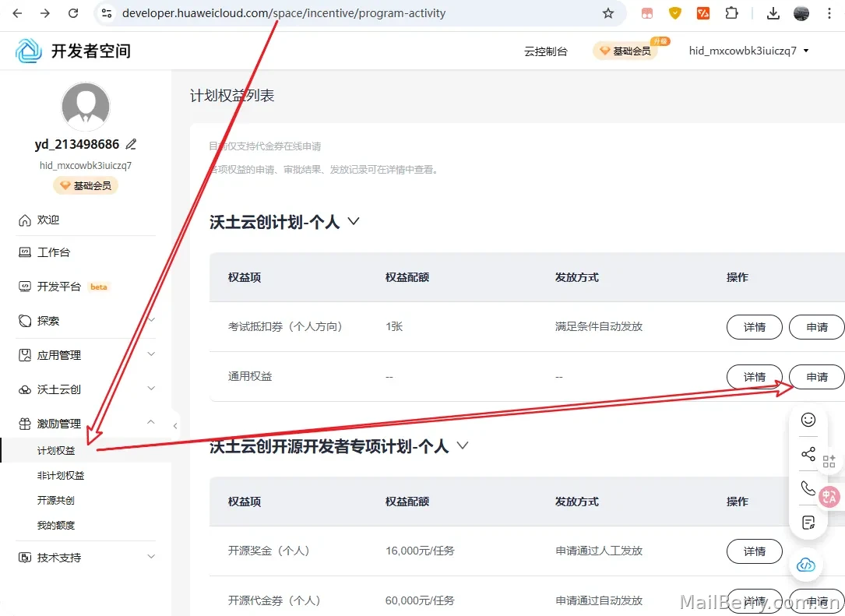Click the 基础会员 upgrade badge in header

(x=625, y=51)
